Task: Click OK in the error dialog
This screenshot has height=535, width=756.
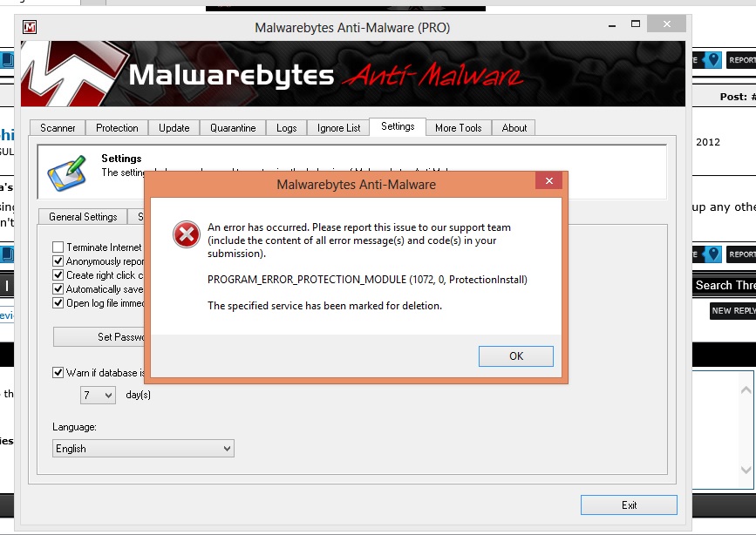Action: pyautogui.click(x=516, y=356)
